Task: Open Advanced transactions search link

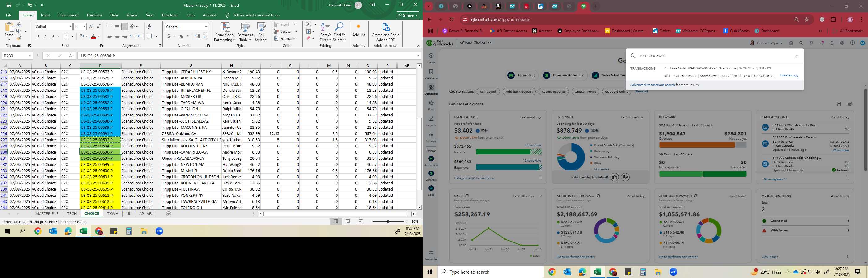Action: pos(652,85)
